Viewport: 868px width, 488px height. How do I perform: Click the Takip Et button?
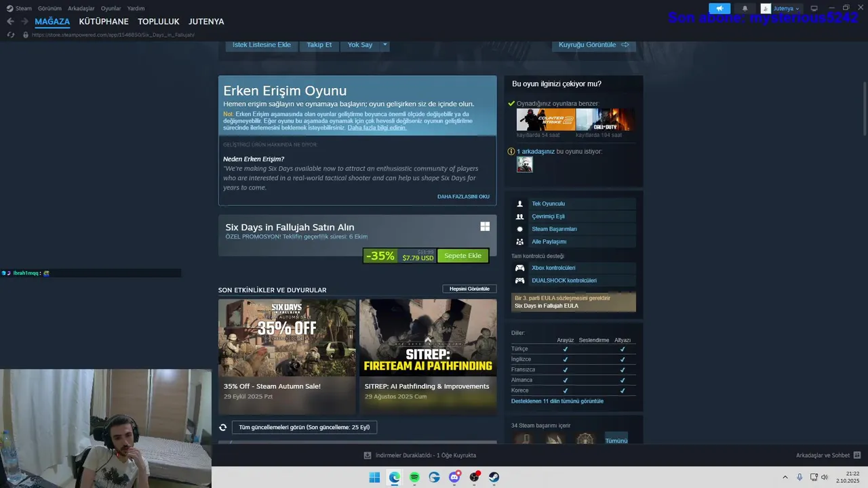tap(319, 45)
